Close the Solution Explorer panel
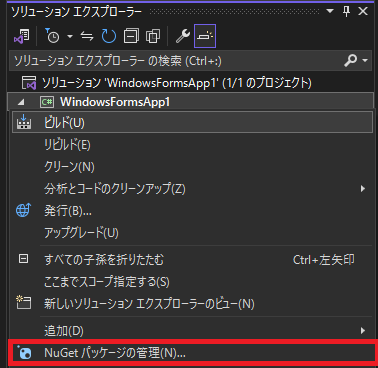The image size is (378, 368). coord(363,11)
